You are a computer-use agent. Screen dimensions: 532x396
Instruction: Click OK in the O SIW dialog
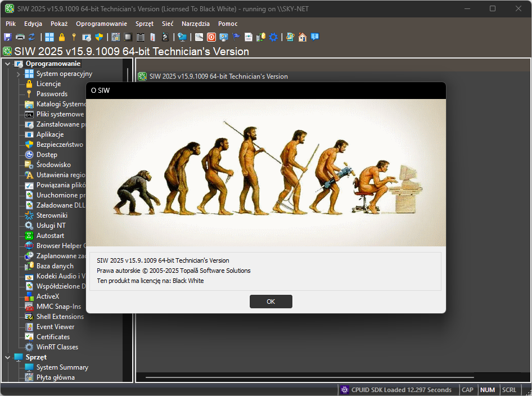(x=270, y=301)
